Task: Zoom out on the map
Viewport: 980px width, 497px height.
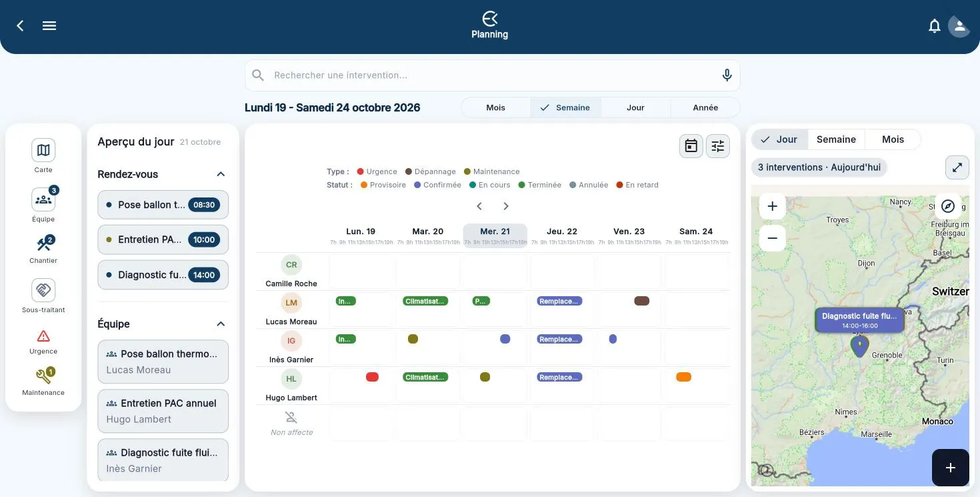Action: [x=773, y=238]
